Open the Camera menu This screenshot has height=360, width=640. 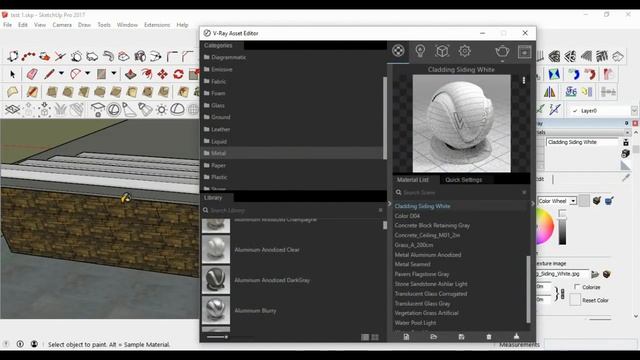coord(62,25)
